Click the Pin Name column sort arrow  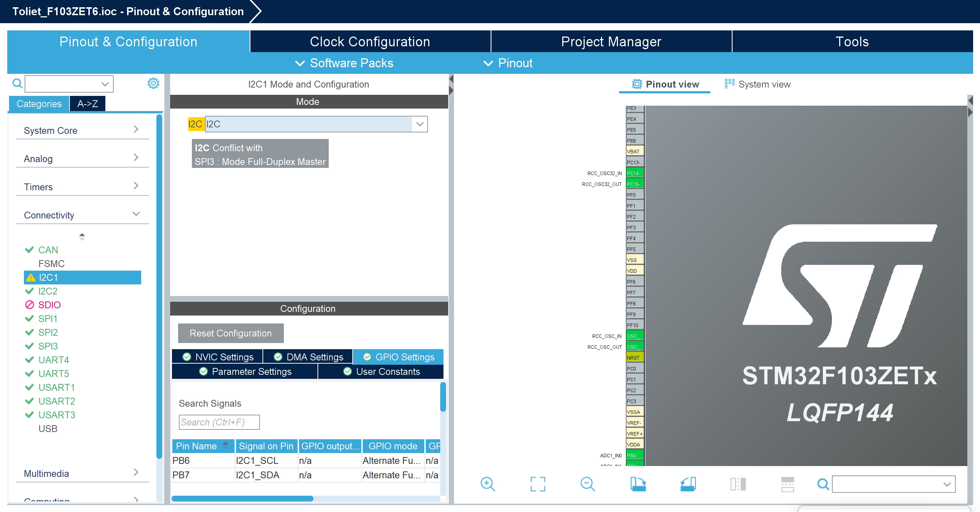pyautogui.click(x=225, y=445)
